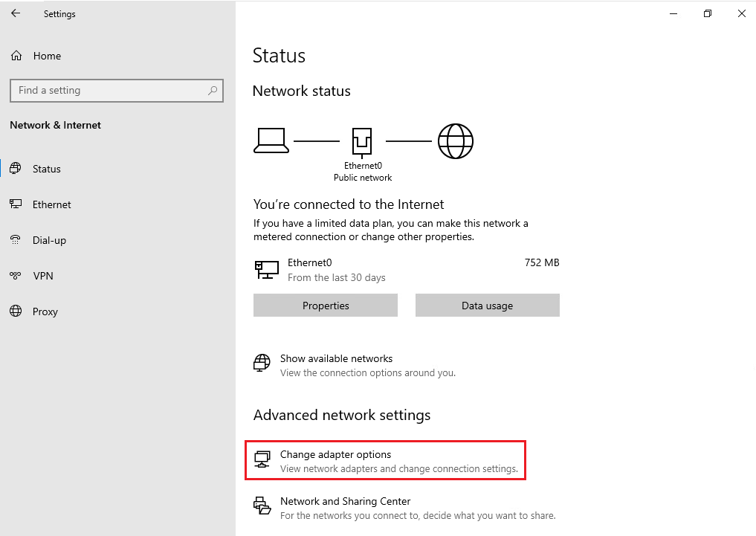Click the Change adapter options icon
The height and width of the screenshot is (536, 756).
click(262, 460)
